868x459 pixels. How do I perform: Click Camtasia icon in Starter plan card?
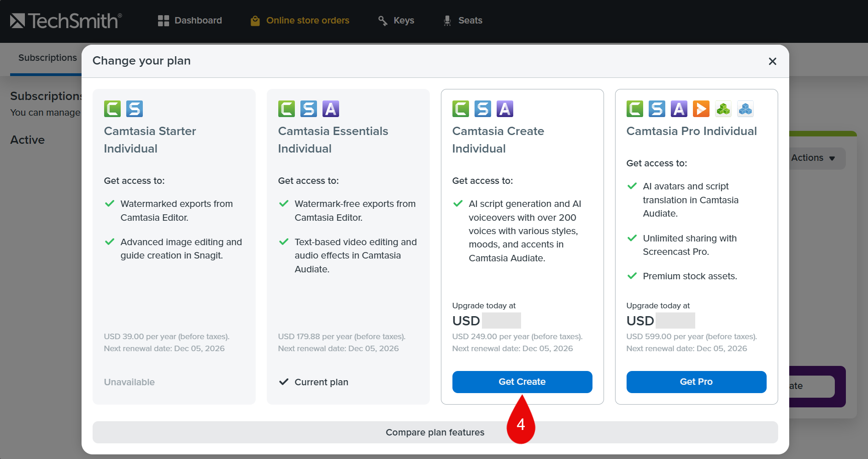pos(112,109)
